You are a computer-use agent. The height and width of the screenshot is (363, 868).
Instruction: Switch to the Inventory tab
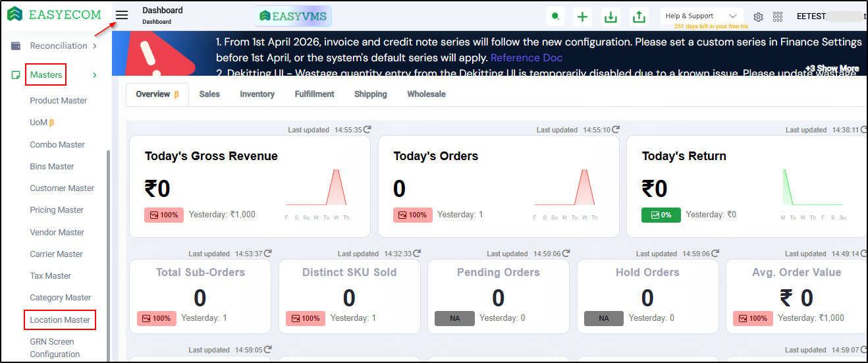(257, 94)
